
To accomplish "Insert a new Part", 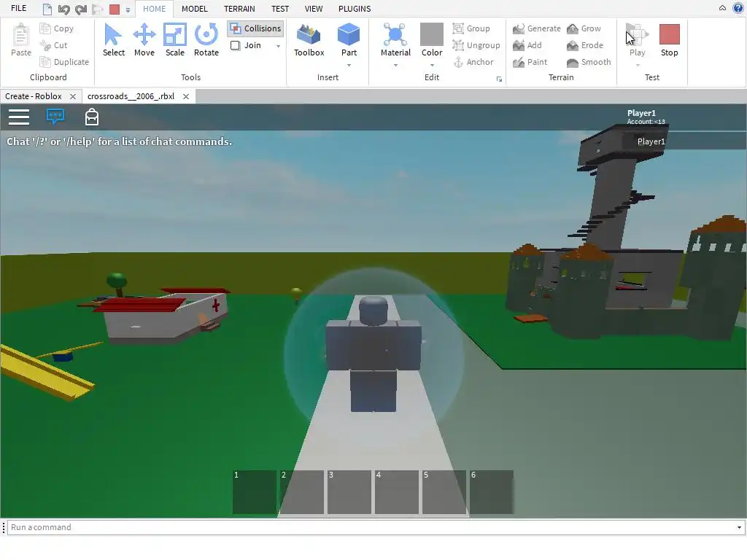I will pyautogui.click(x=349, y=41).
